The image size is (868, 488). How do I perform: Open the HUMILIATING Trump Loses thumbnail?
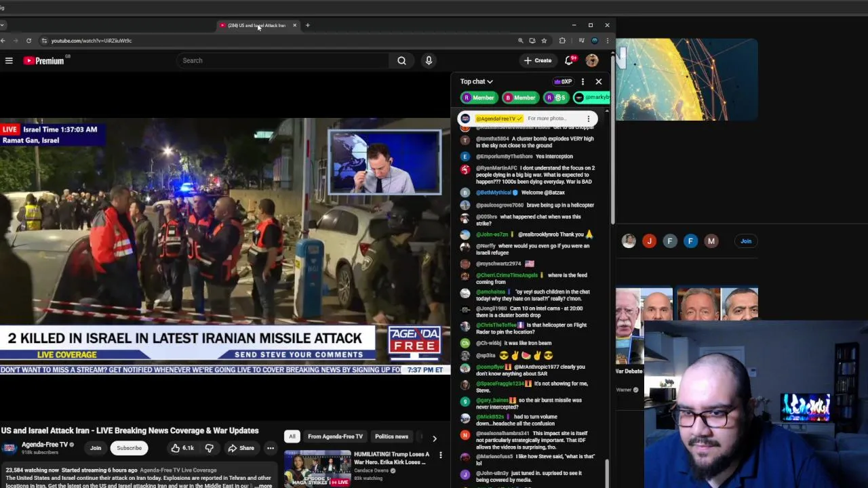(317, 469)
